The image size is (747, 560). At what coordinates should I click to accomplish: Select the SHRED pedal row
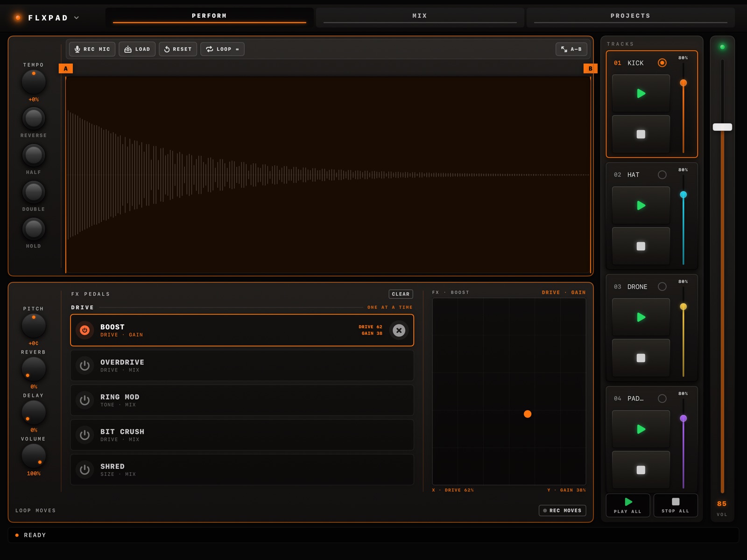coord(242,469)
